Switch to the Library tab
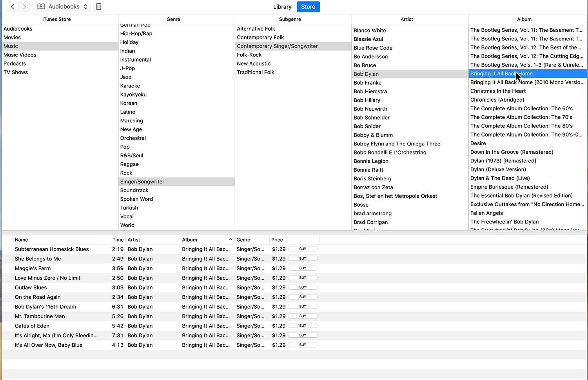 pyautogui.click(x=282, y=7)
